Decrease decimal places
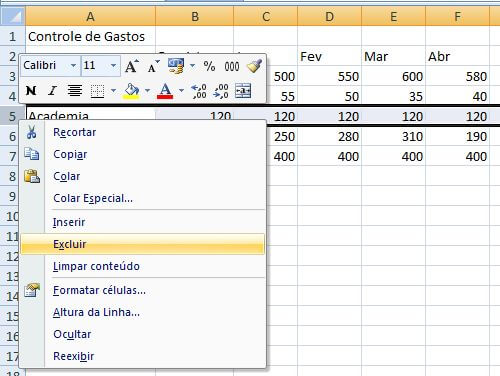The image size is (500, 376). pos(221,91)
